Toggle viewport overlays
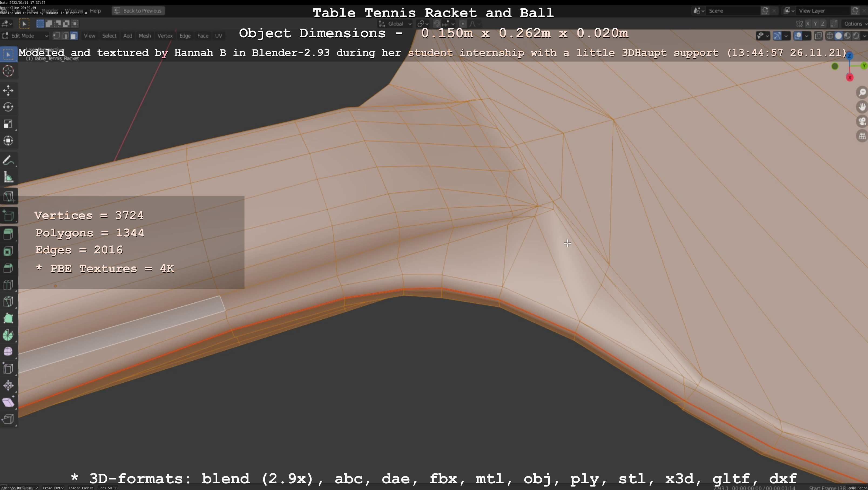This screenshot has height=490, width=868. click(798, 36)
